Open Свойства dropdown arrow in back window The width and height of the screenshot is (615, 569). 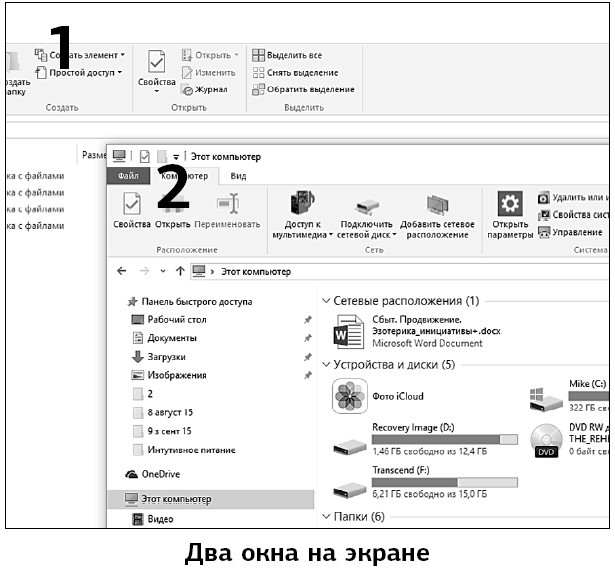(156, 91)
